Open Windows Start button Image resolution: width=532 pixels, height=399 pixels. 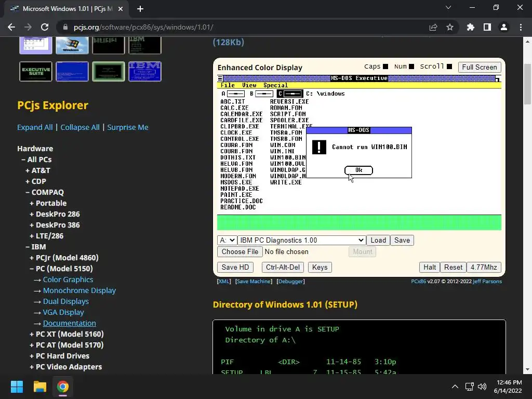tap(17, 387)
